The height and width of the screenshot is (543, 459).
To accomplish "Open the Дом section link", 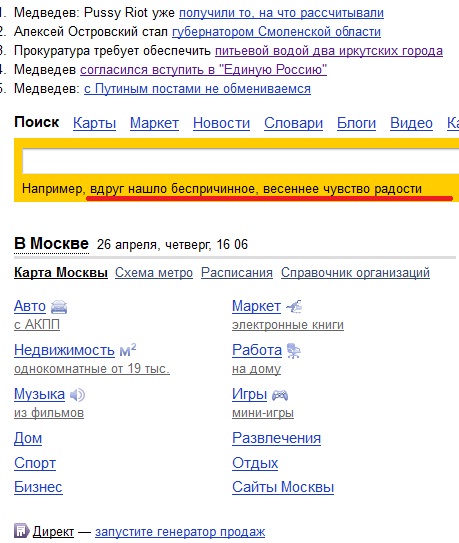I will point(28,438).
